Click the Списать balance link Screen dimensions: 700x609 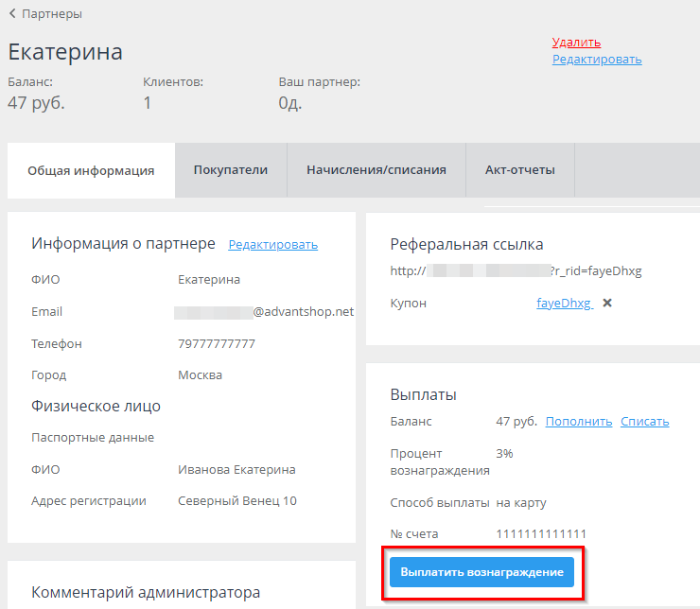coord(644,422)
